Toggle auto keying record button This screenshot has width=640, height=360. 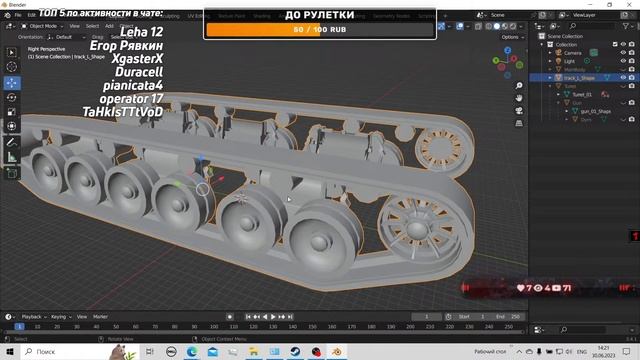(230, 317)
